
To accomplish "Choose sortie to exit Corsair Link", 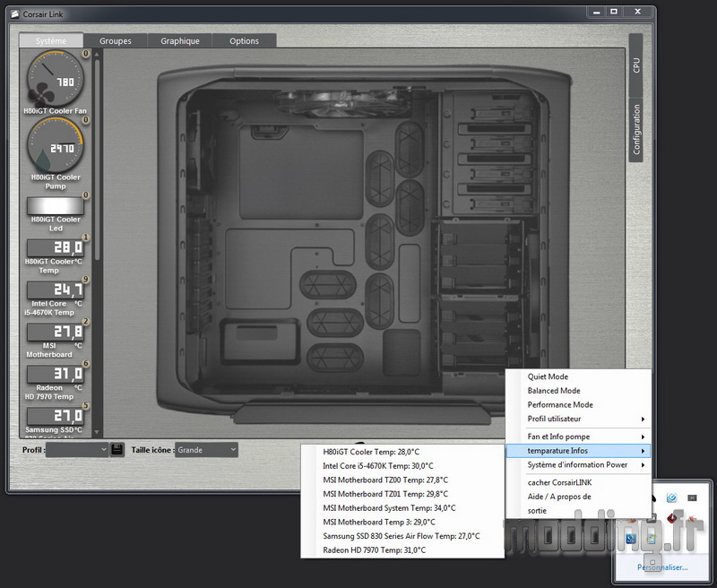I will (x=578, y=511).
